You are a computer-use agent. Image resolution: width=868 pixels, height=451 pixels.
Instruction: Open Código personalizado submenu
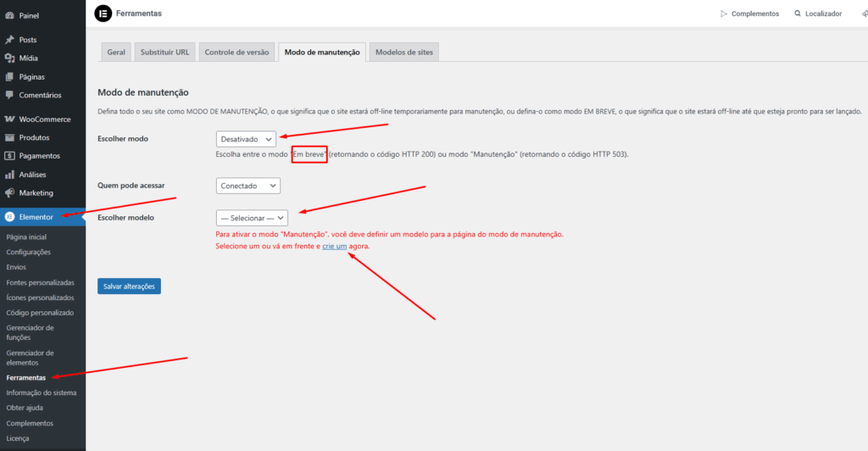pyautogui.click(x=40, y=313)
